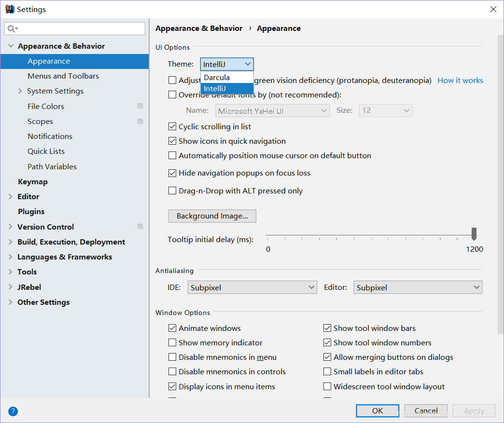
Task: Click the search magnifier icon
Action: [x=12, y=29]
